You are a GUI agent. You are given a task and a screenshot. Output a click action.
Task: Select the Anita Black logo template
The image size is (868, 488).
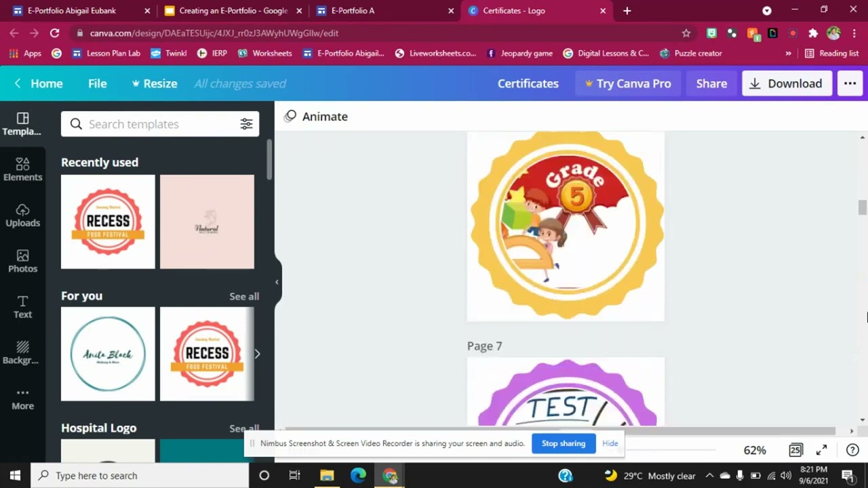(x=108, y=354)
